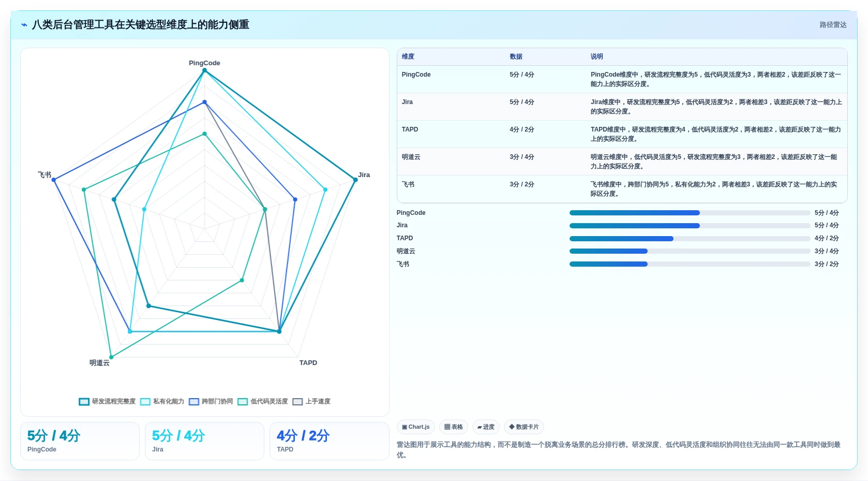
Task: Click the 进度 tag chip
Action: click(x=486, y=427)
